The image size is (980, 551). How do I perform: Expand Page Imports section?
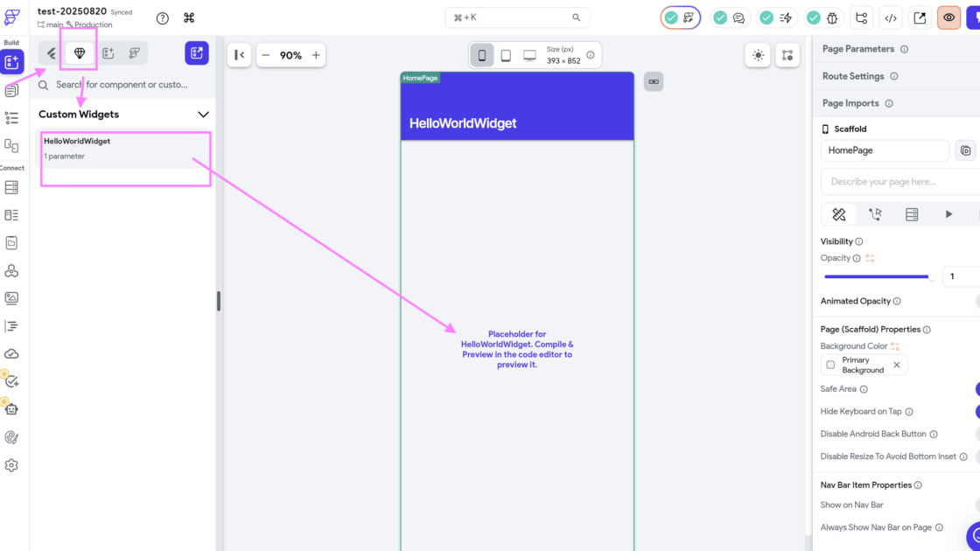pyautogui.click(x=897, y=103)
